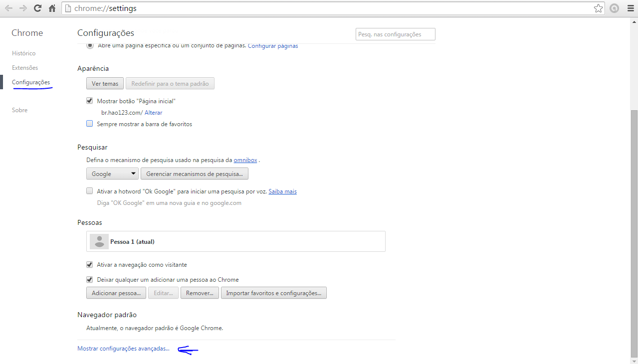Click the scrollbar up arrow
The image size is (638, 364).
click(x=634, y=21)
